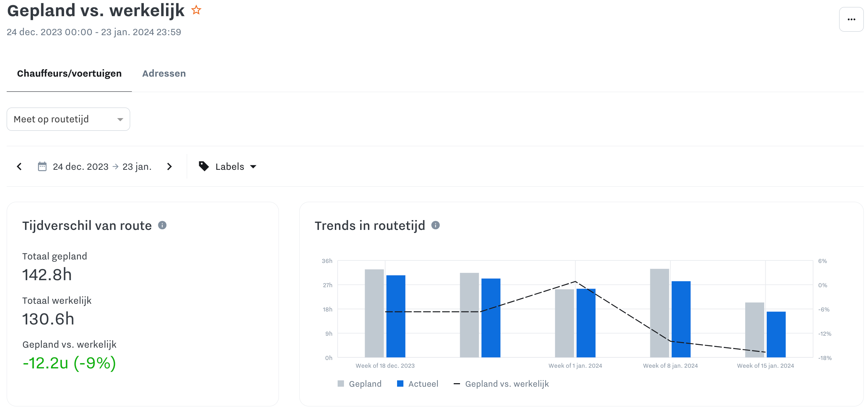
Task: Mark report as favorite with star icon
Action: [x=196, y=10]
